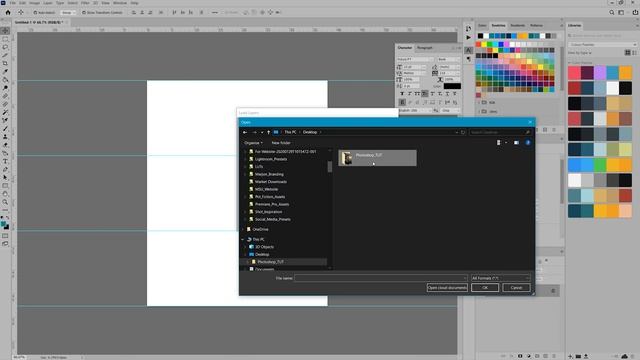Image resolution: width=640 pixels, height=360 pixels.
Task: Open the view options dropdown arrow in the Open dialog
Action: click(x=506, y=142)
